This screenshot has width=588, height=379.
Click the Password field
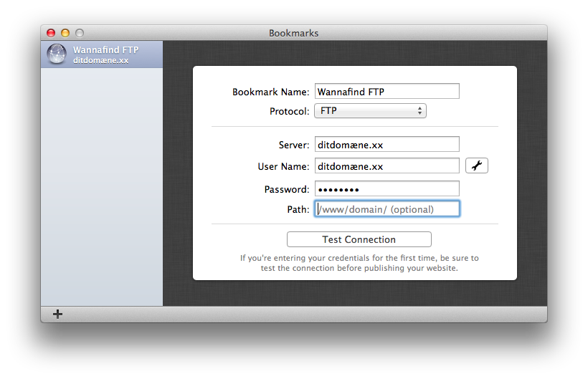pos(387,188)
